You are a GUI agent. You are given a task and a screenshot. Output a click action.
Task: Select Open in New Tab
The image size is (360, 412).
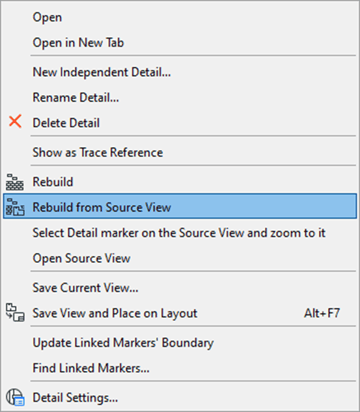(180, 43)
